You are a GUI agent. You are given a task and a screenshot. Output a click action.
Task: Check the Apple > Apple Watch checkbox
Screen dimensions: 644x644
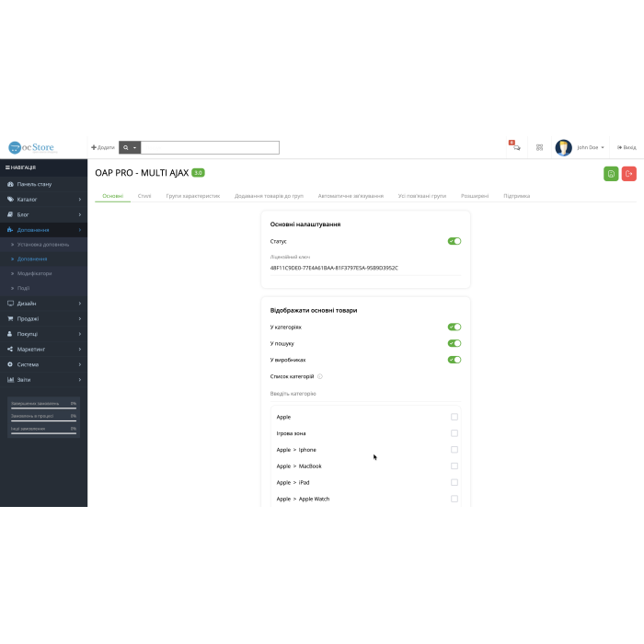(x=454, y=499)
